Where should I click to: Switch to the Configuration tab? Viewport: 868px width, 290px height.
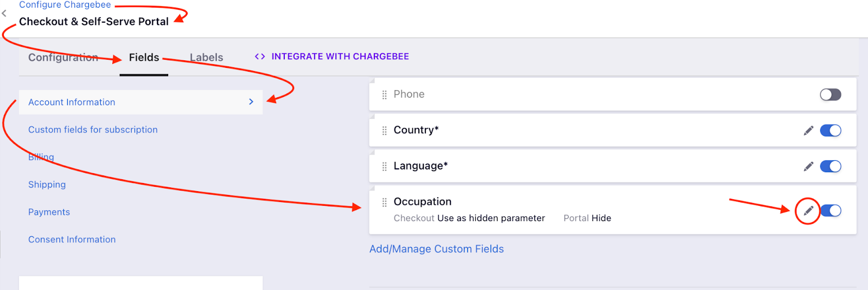point(63,58)
